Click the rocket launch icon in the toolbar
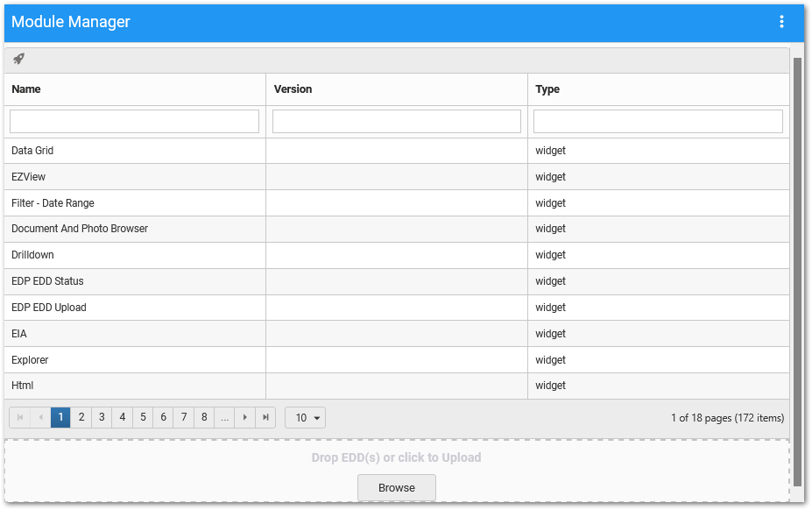 click(18, 59)
